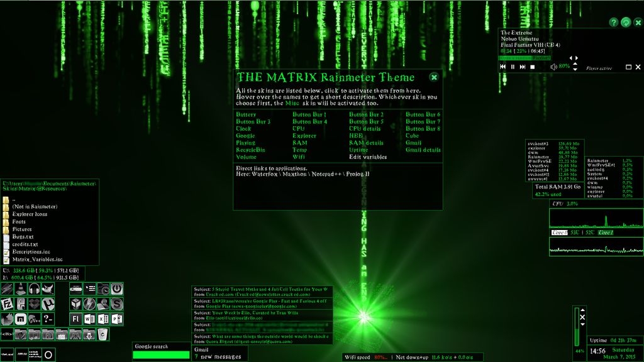Click the vertical volume bar at bottom right
The width and height of the screenshot is (644, 362).
tap(577, 327)
